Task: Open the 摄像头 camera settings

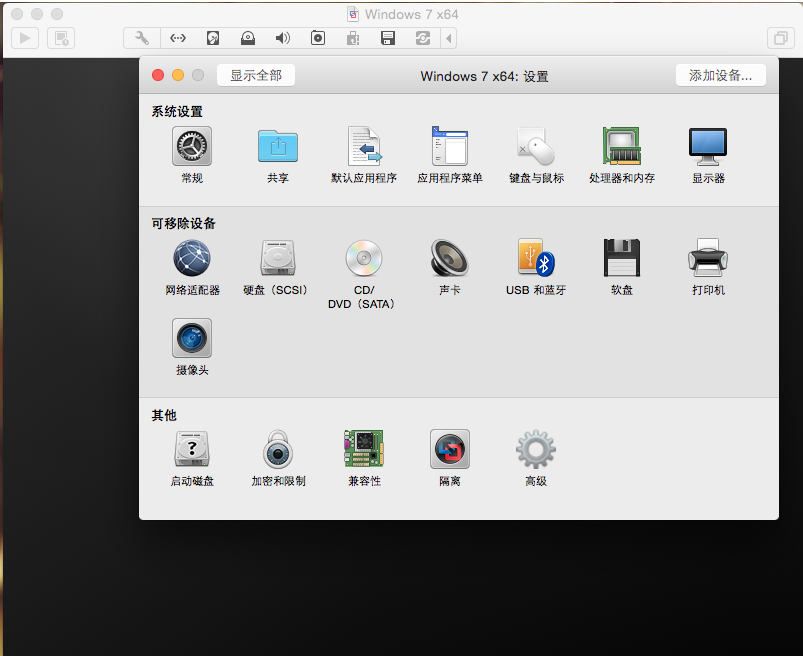Action: coord(192,338)
